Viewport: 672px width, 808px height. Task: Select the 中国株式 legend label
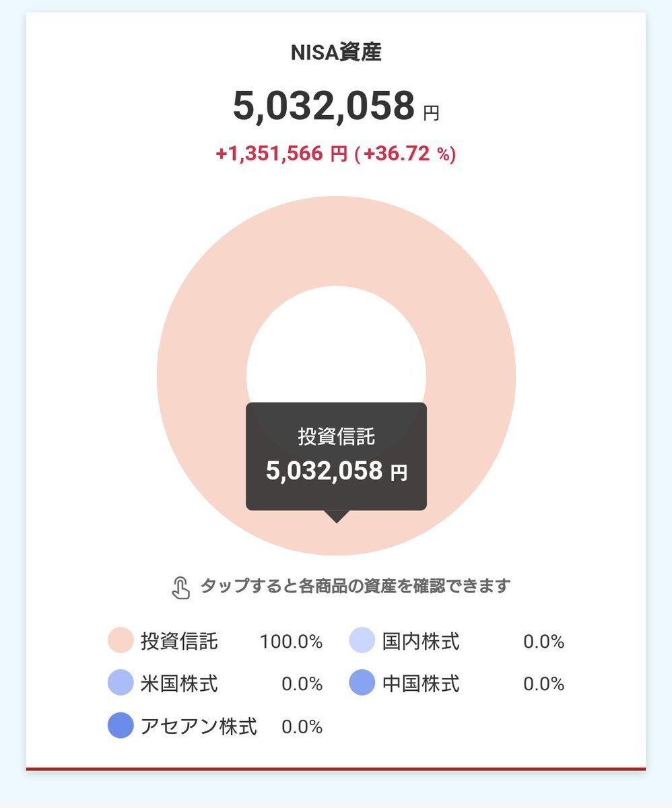point(421,683)
